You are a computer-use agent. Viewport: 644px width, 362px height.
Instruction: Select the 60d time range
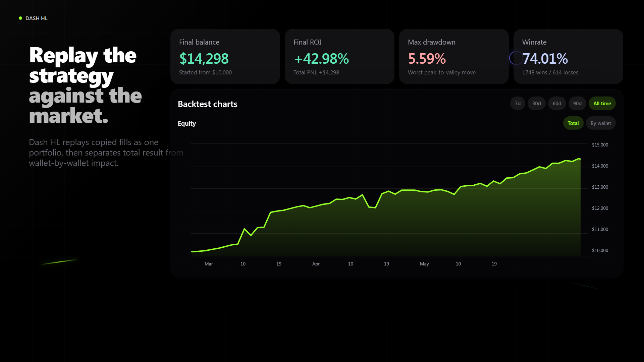[x=557, y=104]
